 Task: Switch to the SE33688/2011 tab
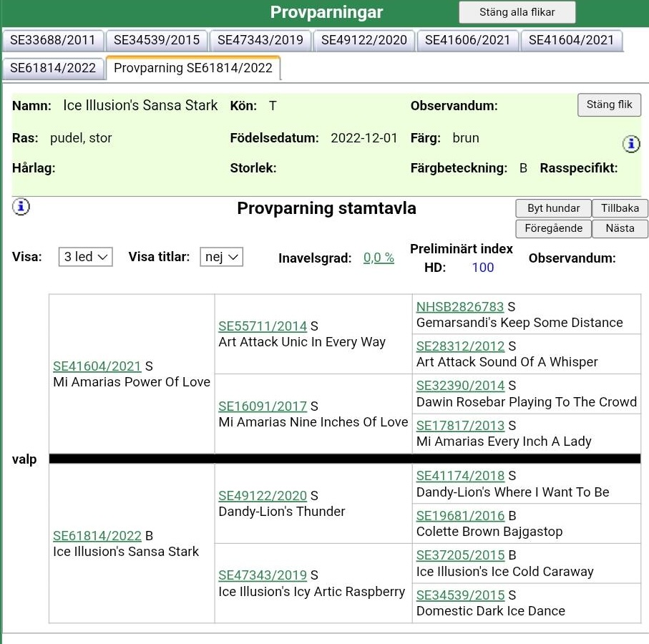54,40
